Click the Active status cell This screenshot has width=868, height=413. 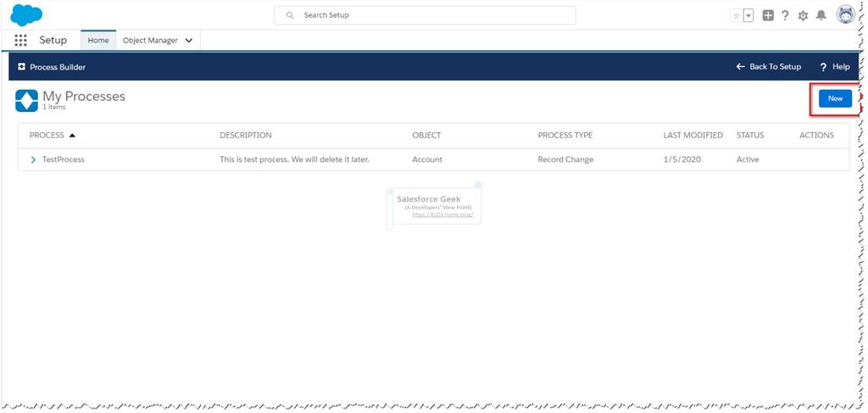[748, 159]
